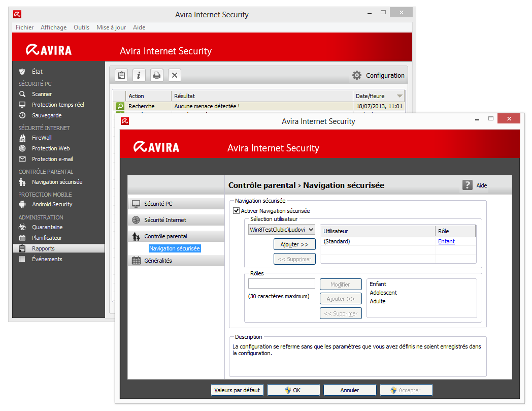Click the Utilisateur column header
The image size is (532, 411).
(x=378, y=231)
